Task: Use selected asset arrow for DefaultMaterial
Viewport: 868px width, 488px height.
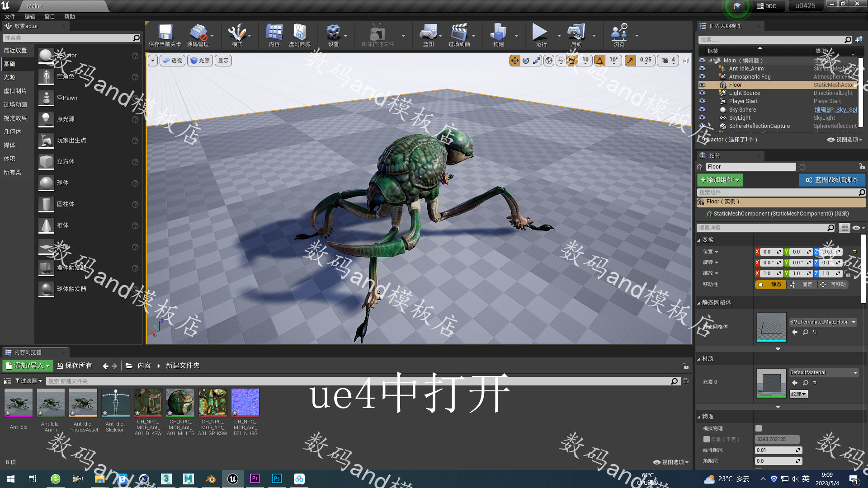Action: click(795, 383)
